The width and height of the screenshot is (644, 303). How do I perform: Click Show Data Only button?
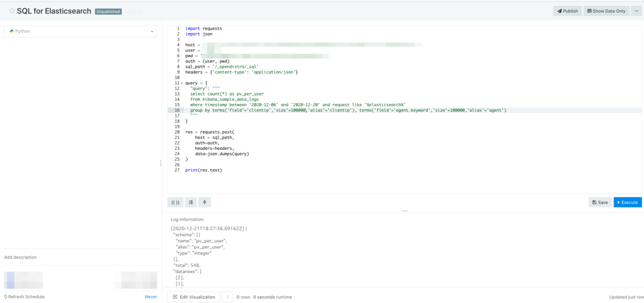(x=606, y=11)
